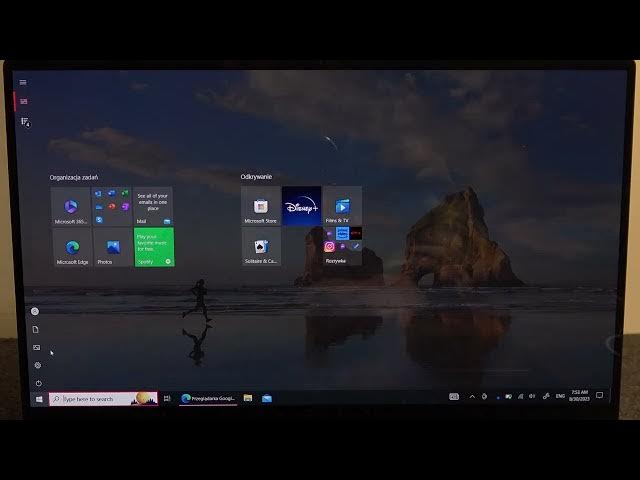This screenshot has width=640, height=480.
Task: Open the Photos app tile
Action: tap(112, 247)
